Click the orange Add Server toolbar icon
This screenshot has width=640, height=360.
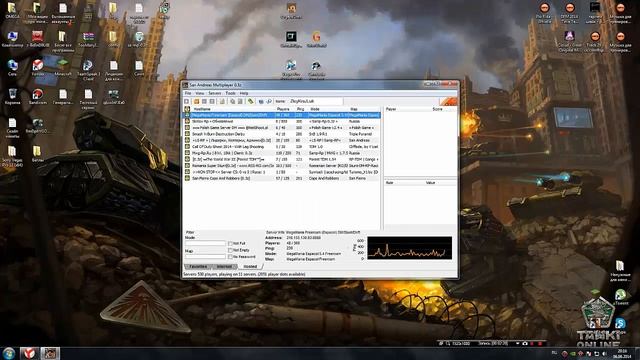196,101
